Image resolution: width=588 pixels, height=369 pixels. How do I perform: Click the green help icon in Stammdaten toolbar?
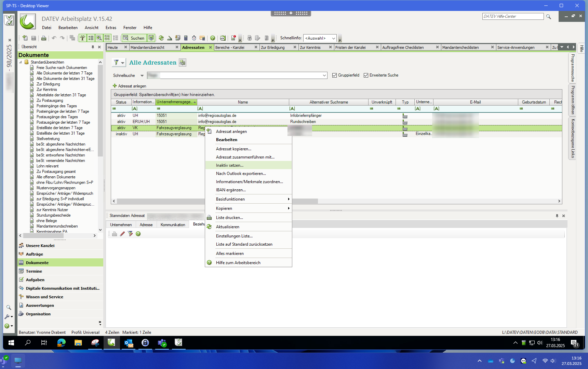(138, 234)
